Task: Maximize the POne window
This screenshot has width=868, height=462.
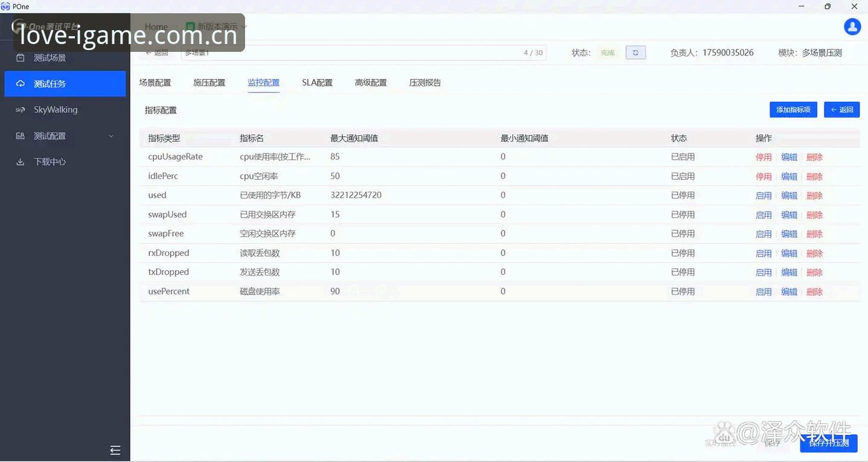Action: pos(828,7)
